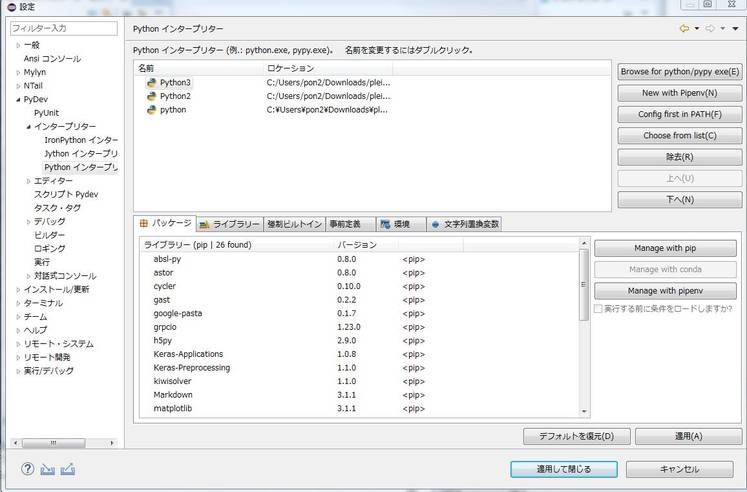This screenshot has height=492, width=747.
Task: Select PyUnit in the tree
Action: 46,113
